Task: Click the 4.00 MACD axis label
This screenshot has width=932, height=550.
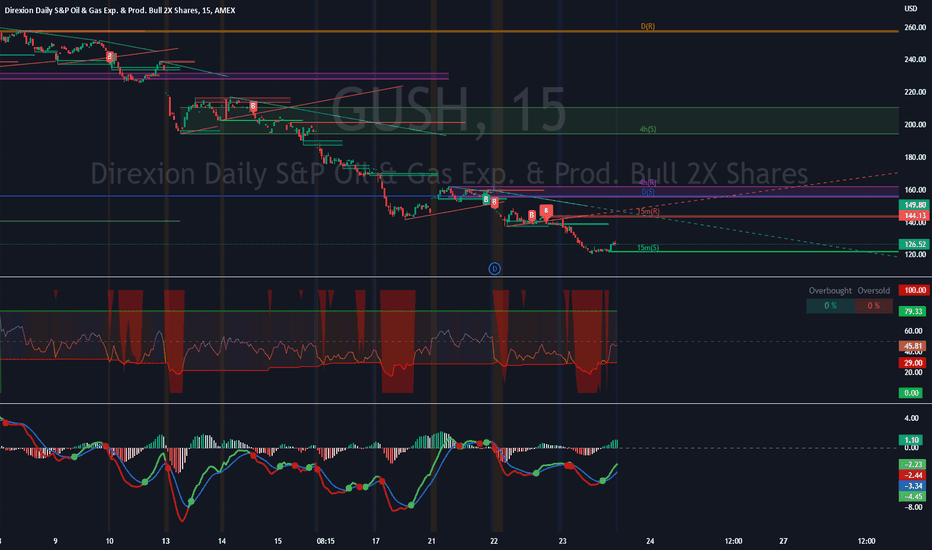Action: [x=911, y=418]
